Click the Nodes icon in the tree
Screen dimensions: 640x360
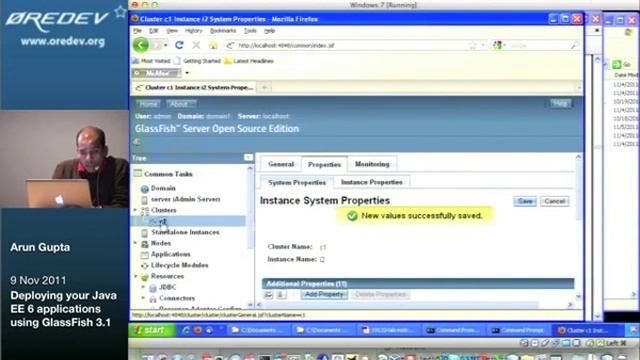(x=144, y=244)
